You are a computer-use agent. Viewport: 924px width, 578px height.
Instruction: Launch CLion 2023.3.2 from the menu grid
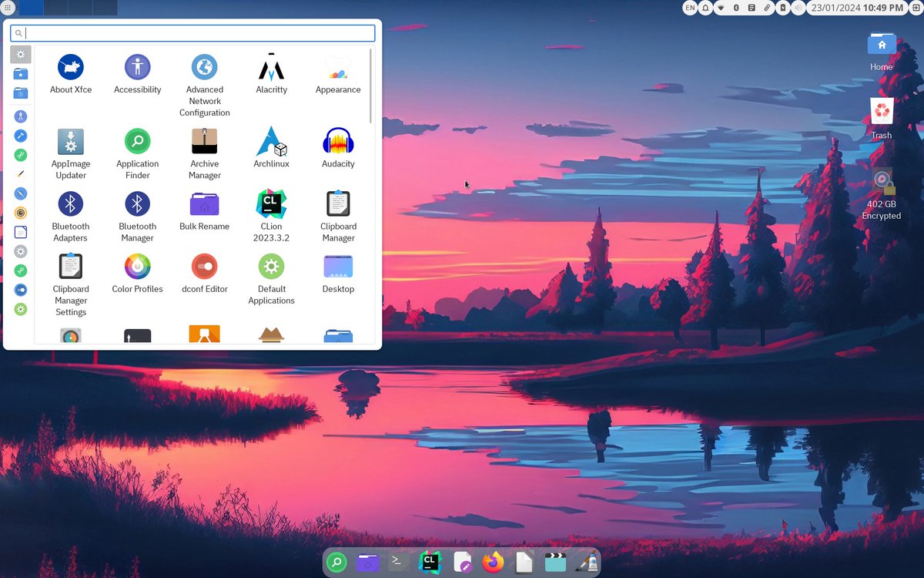(x=271, y=217)
